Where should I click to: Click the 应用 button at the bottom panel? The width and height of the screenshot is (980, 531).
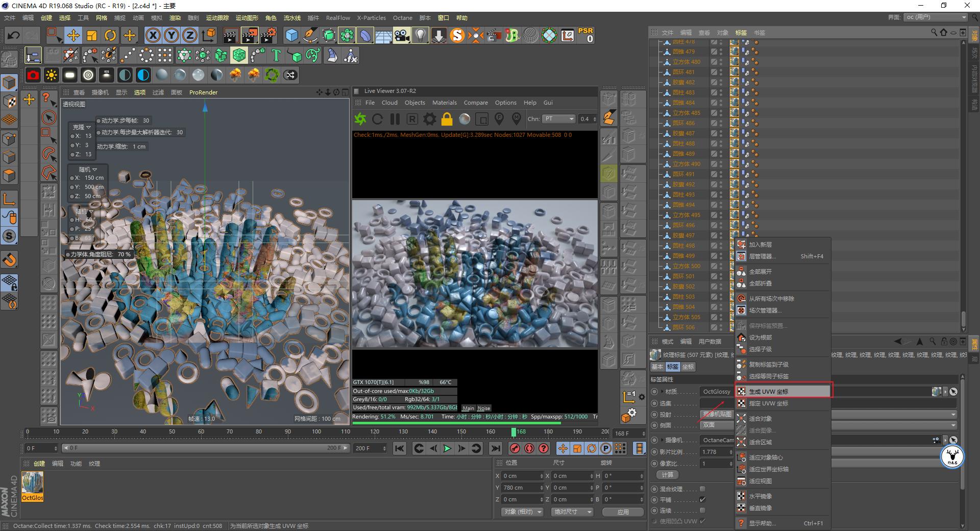[624, 512]
